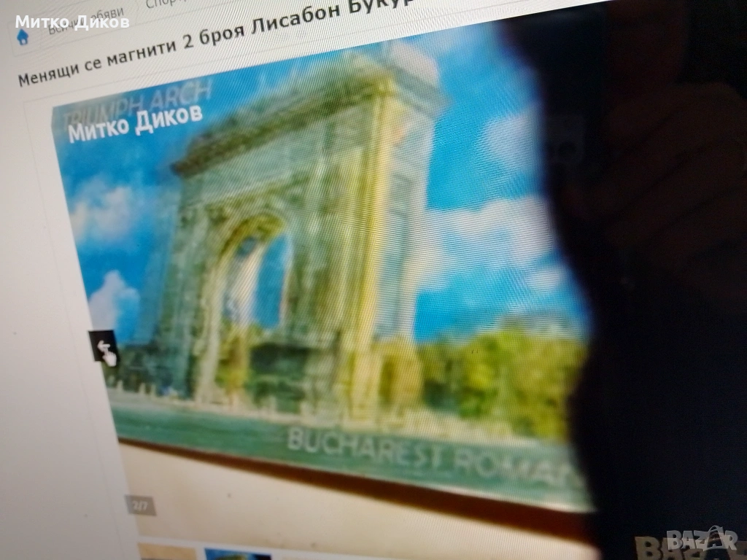Viewport: 747px width, 560px height.
Task: Select the beige thumbnail below the photo
Action: click(166, 552)
